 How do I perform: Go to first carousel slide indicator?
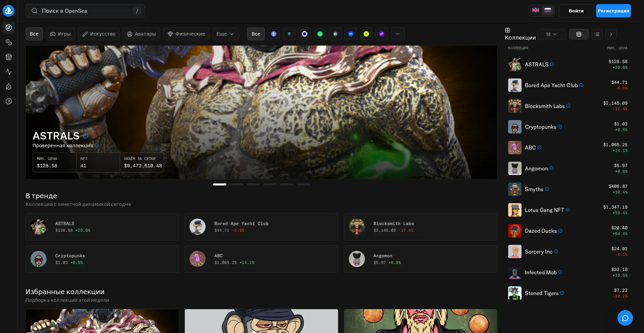coord(220,184)
